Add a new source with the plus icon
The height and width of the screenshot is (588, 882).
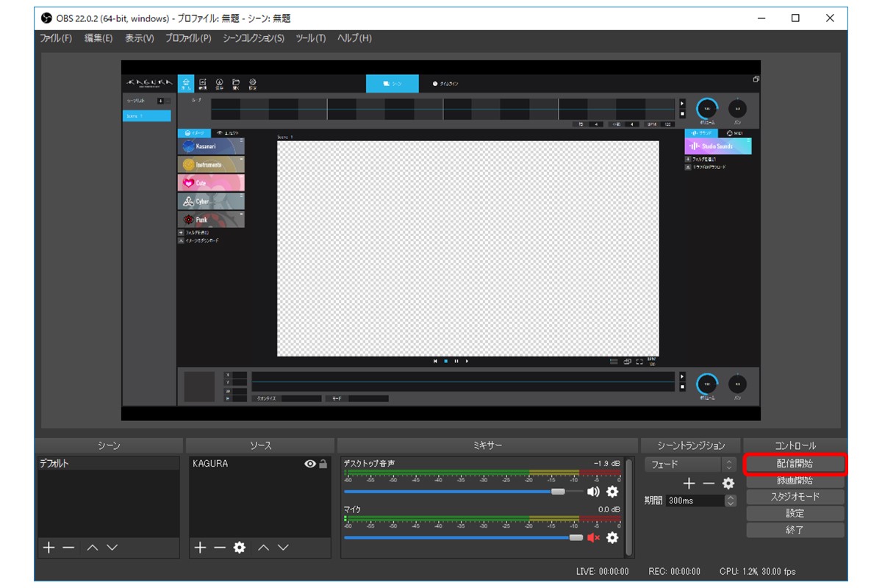(x=200, y=548)
